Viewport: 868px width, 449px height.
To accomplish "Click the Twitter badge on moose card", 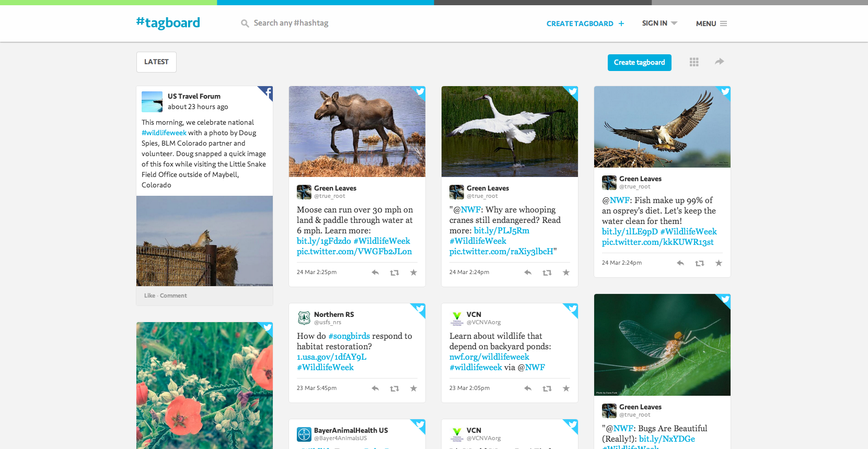I will coord(420,92).
